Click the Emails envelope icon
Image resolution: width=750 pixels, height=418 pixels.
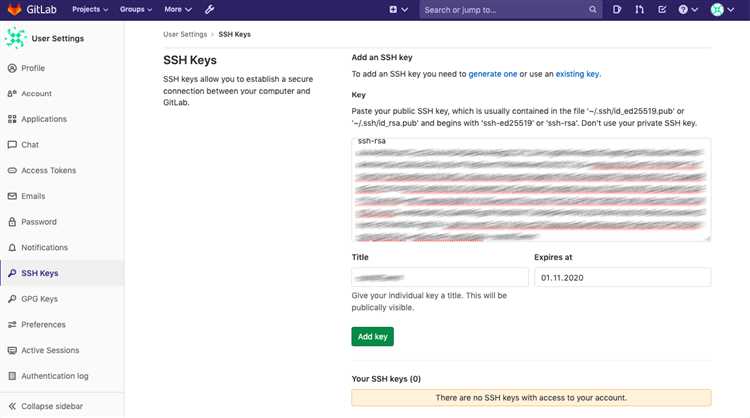click(12, 196)
